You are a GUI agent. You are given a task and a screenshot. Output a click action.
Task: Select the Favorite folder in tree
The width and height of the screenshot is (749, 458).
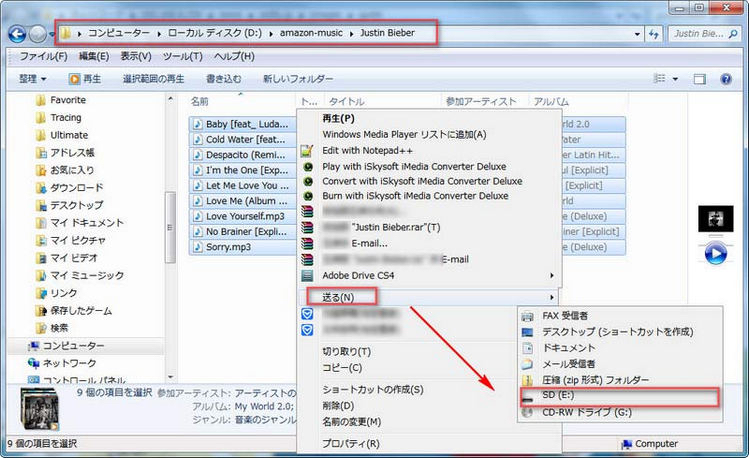tap(68, 100)
